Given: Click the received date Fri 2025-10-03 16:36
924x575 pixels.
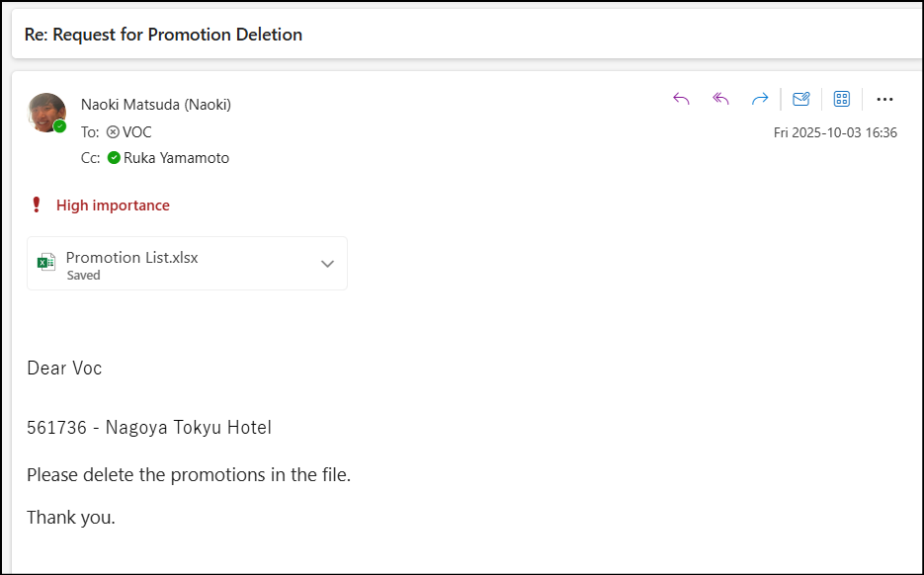Looking at the screenshot, I should coord(835,132).
